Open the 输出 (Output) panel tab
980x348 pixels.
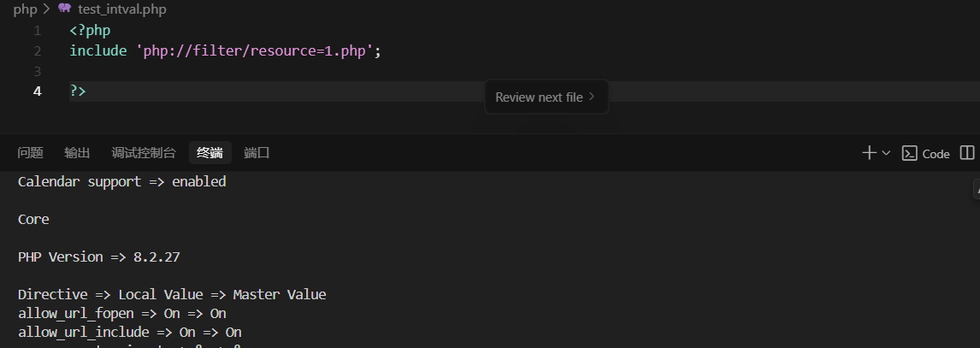(77, 153)
